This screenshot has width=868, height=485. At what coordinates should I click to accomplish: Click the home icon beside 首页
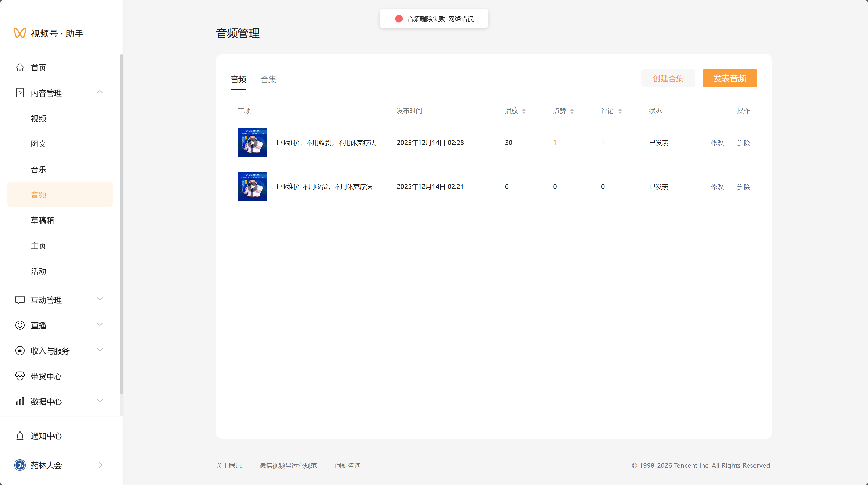(20, 68)
